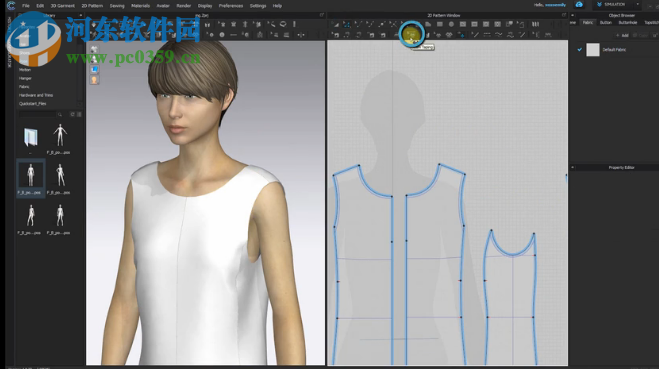This screenshot has height=369, width=659.
Task: Click the horizontal line icon in 3D toolbar
Action: (x=233, y=35)
